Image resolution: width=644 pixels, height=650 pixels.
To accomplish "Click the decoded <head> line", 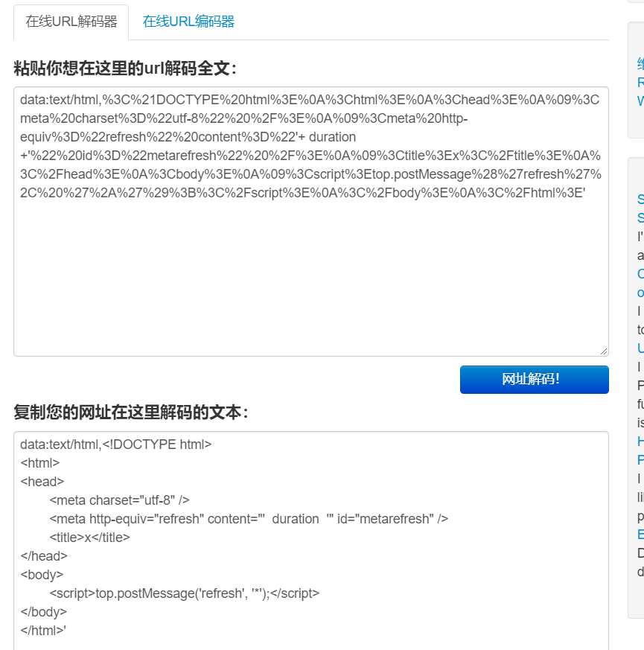I will point(42,482).
